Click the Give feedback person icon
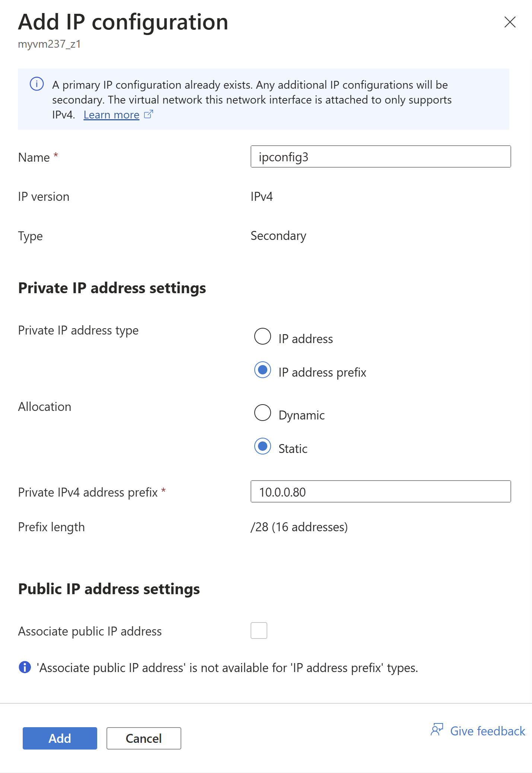This screenshot has height=773, width=532. (437, 729)
